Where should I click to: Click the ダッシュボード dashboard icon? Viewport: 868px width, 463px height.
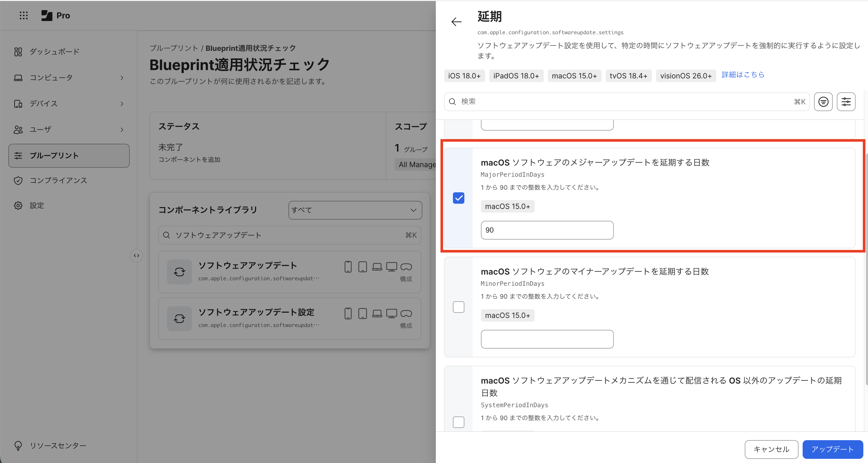[x=18, y=52]
